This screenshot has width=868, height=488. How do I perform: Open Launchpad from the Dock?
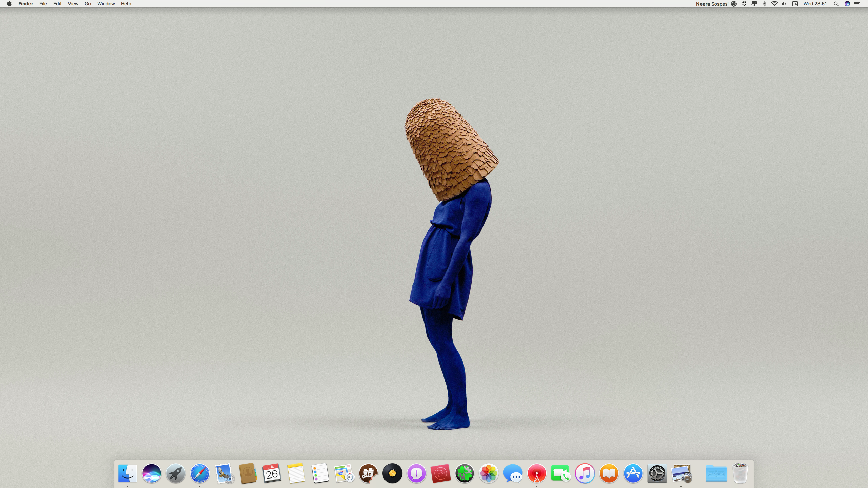(x=175, y=474)
